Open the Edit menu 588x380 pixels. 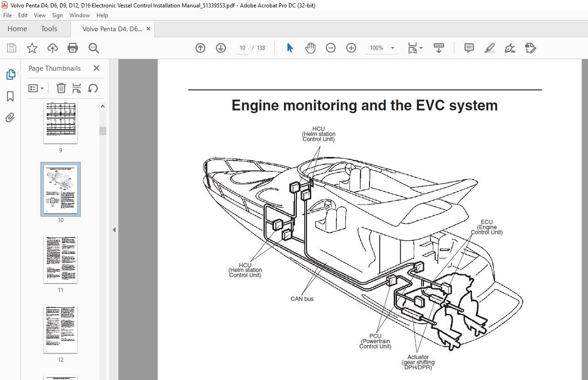[x=23, y=15]
